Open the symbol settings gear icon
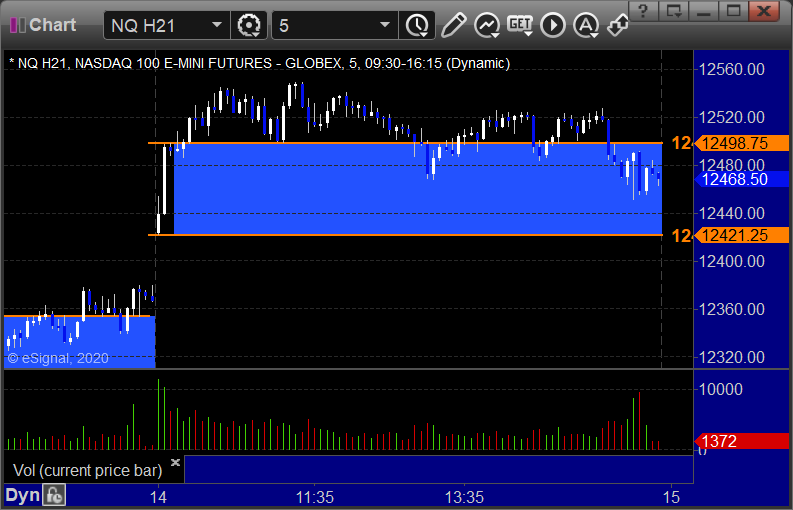793x510 pixels. click(249, 25)
